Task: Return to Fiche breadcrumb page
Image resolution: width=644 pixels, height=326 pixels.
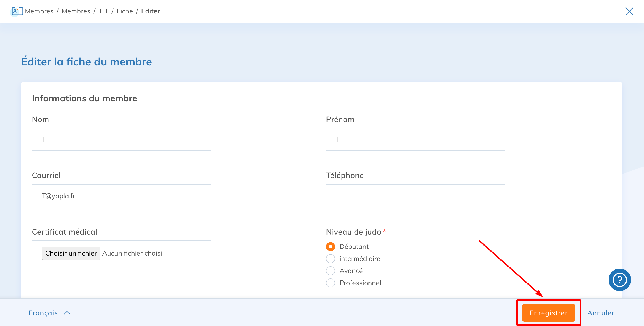Action: pos(124,11)
